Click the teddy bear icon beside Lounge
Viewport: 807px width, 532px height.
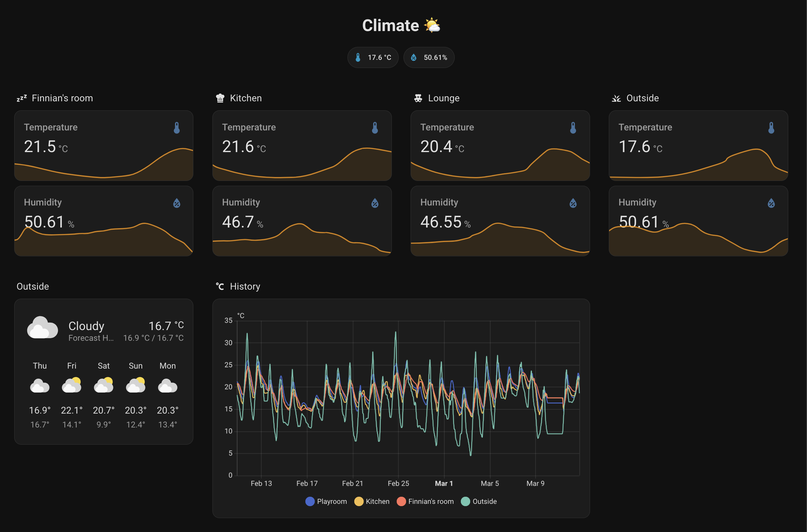point(418,98)
